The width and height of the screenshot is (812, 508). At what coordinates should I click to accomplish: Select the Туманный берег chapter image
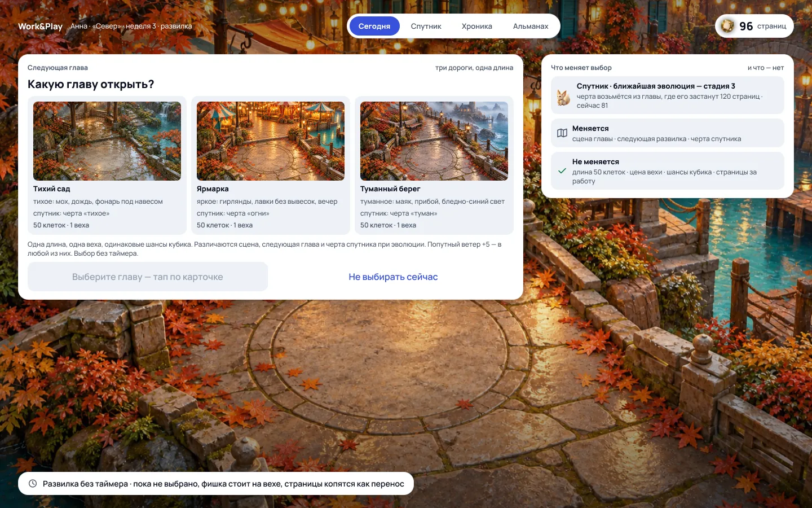[x=434, y=141]
